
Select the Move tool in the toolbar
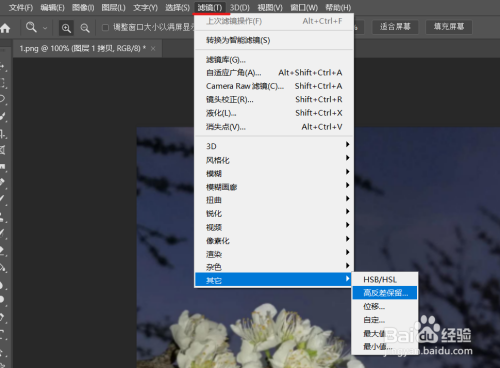click(3, 66)
